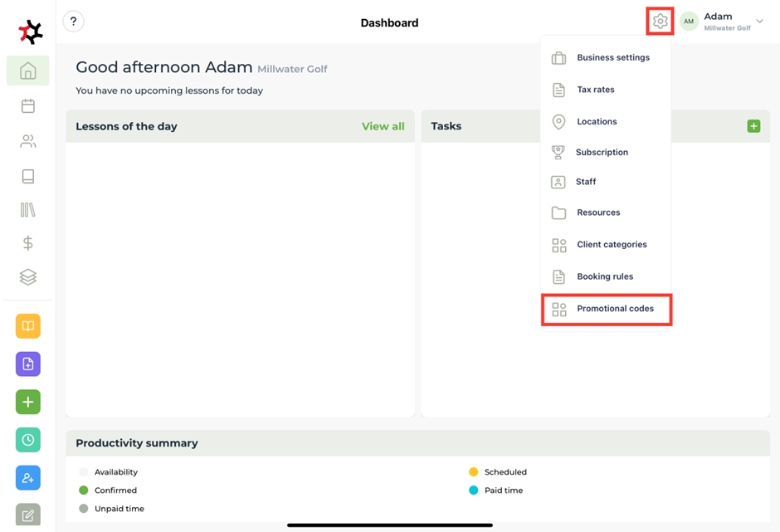Click the dollar sign payments icon
The height and width of the screenshot is (532, 780).
pos(28,243)
